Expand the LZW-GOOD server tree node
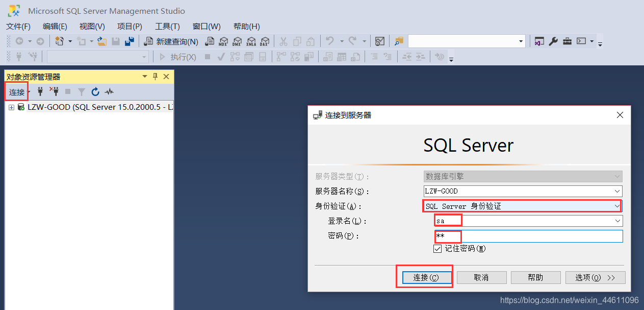This screenshot has height=310, width=644. coord(11,107)
